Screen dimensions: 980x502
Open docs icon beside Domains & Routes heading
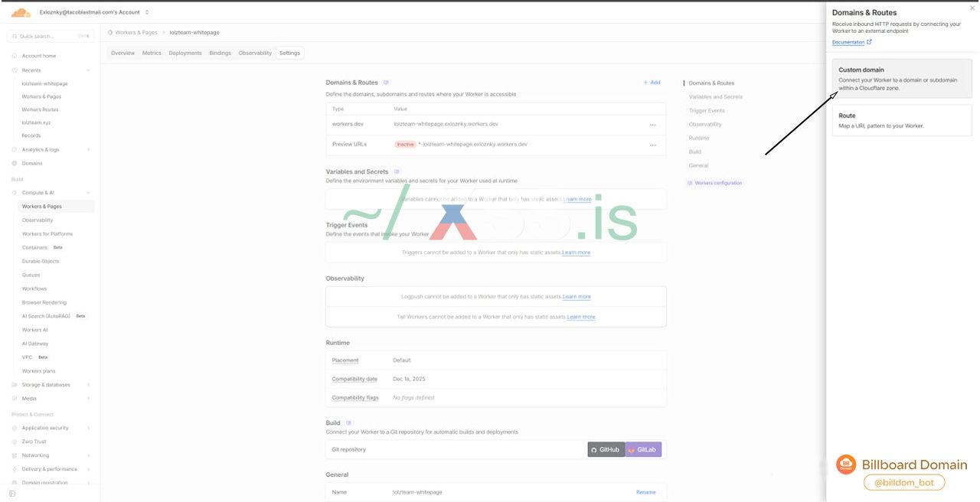click(x=386, y=83)
